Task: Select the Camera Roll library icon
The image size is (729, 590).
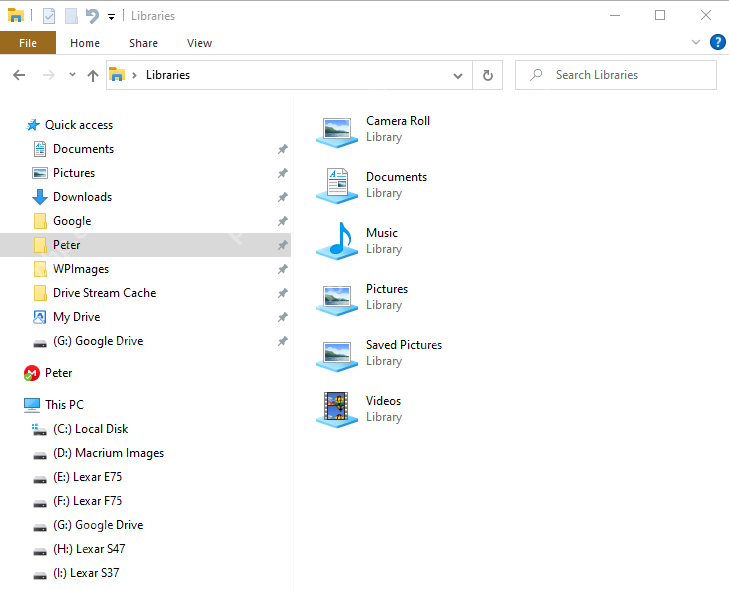Action: click(x=337, y=132)
